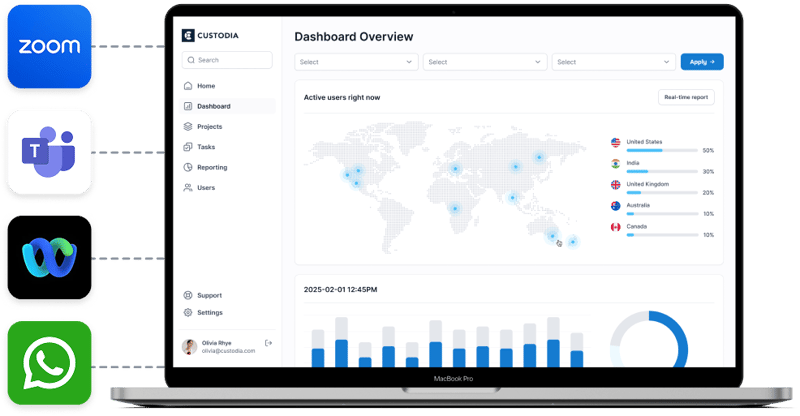Screen dimensions: 800x416
Task: Click the Olivia Rhye name text
Action: pos(216,343)
